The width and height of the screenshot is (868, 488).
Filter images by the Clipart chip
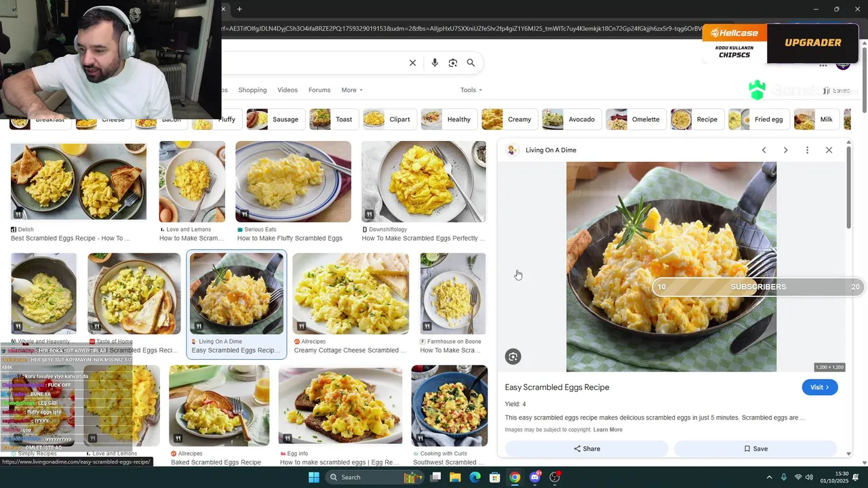tap(389, 119)
